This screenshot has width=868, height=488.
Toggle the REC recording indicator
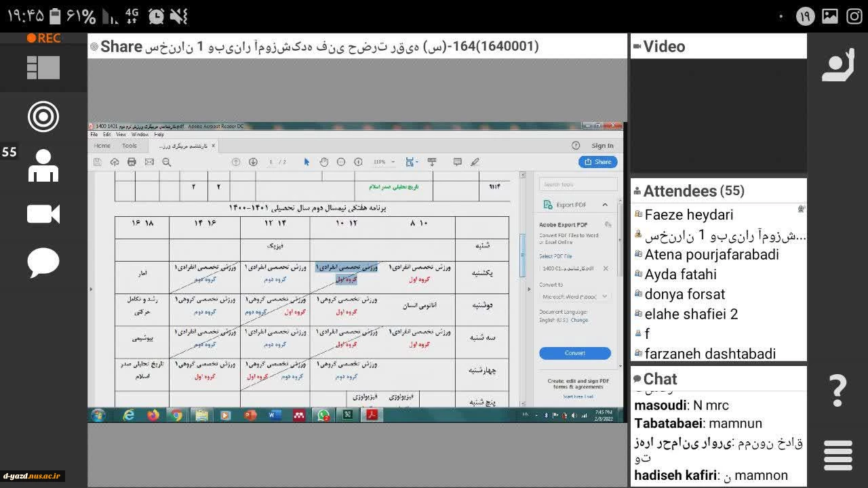coord(43,39)
